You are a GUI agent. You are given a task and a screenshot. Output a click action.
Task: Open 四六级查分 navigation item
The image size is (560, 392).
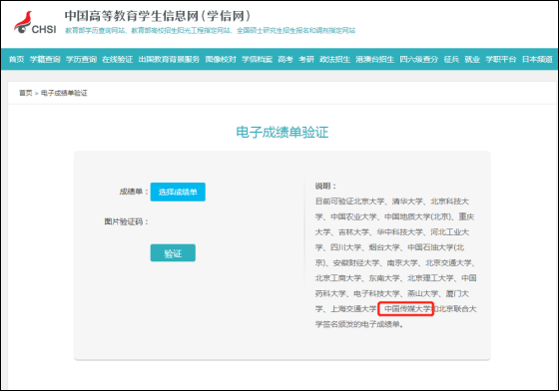(x=418, y=59)
